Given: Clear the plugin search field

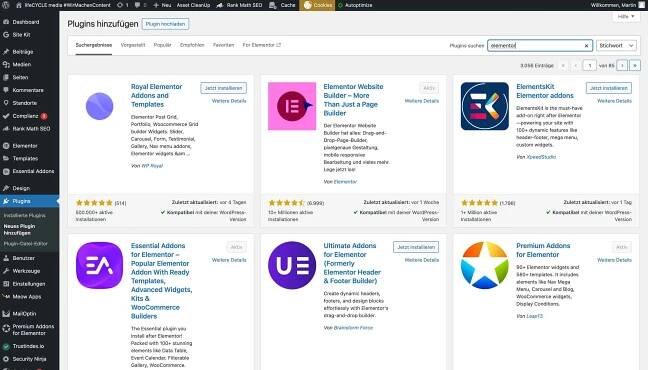Looking at the screenshot, I should pyautogui.click(x=586, y=45).
